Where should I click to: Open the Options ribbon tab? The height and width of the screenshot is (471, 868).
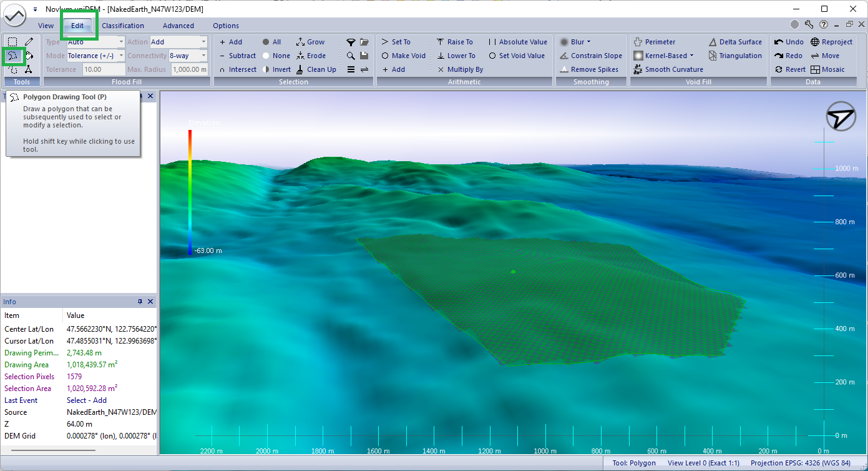click(226, 26)
